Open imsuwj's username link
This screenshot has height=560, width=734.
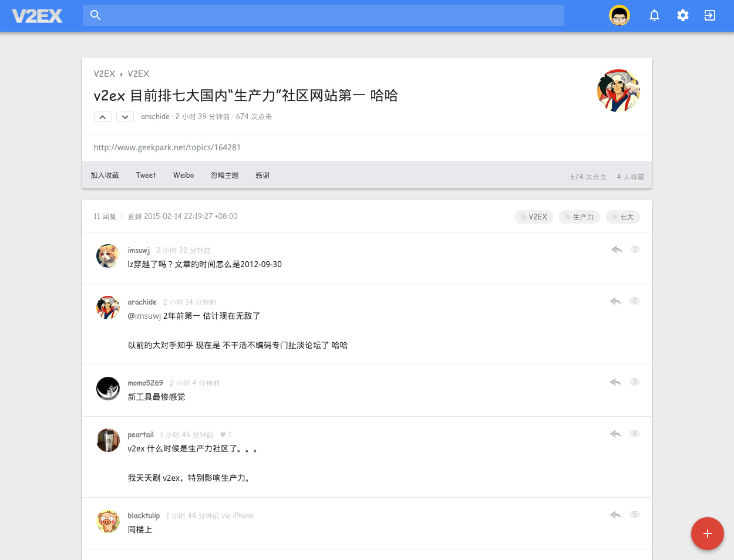tap(139, 251)
